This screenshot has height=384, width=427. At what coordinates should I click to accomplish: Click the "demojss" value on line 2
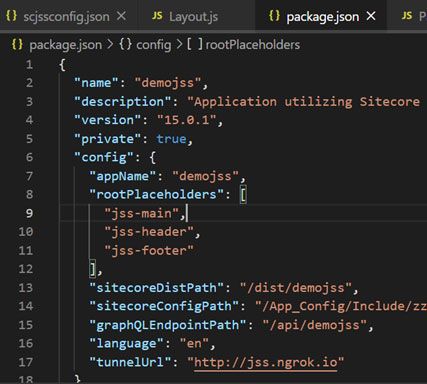[168, 83]
